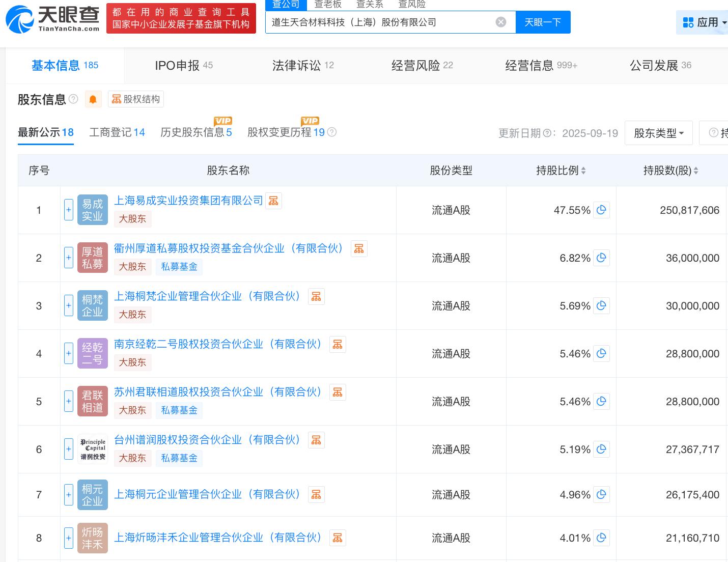Expand row 5 苏州君联相道 details
This screenshot has width=728, height=562.
pyautogui.click(x=69, y=402)
